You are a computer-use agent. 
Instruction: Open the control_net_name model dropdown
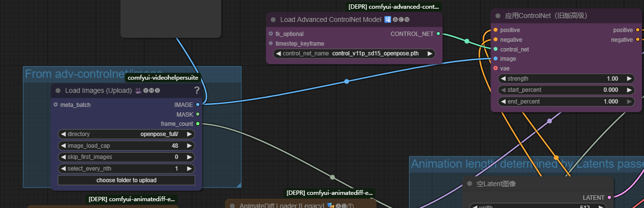(354, 53)
